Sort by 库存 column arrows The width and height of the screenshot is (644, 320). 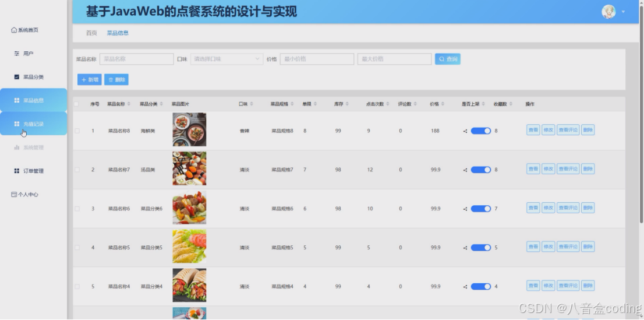pos(347,104)
